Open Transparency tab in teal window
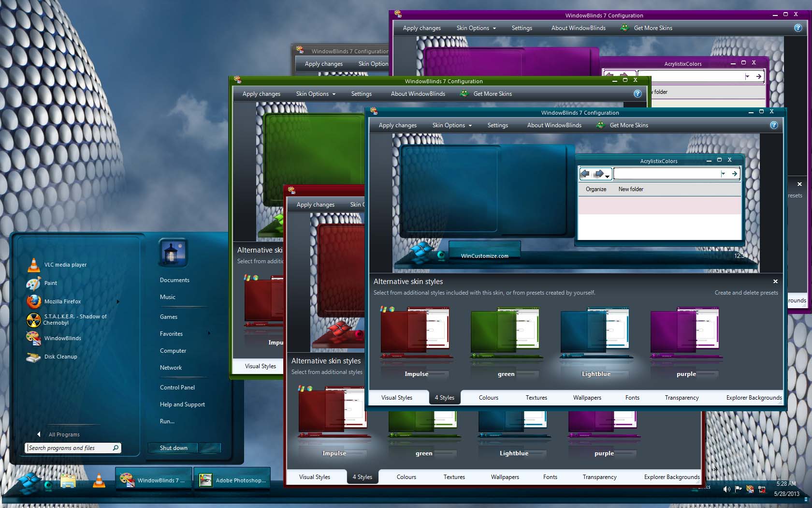The height and width of the screenshot is (508, 812). click(681, 398)
